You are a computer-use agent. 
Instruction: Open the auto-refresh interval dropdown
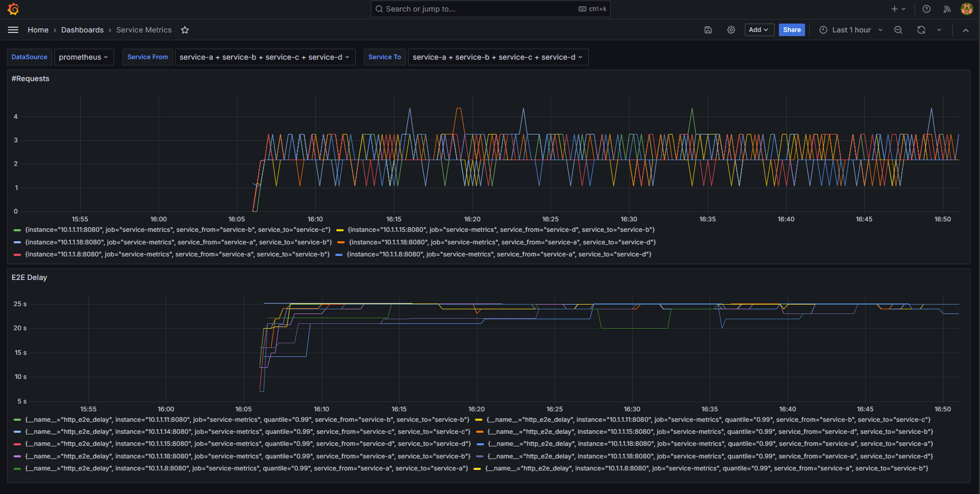(x=939, y=30)
